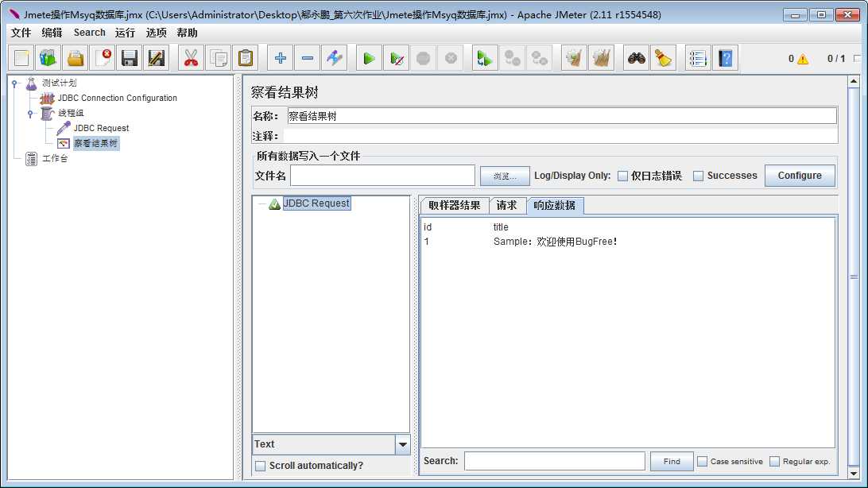The image size is (868, 488).
Task: Open the 文件 menu
Action: pyautogui.click(x=21, y=33)
